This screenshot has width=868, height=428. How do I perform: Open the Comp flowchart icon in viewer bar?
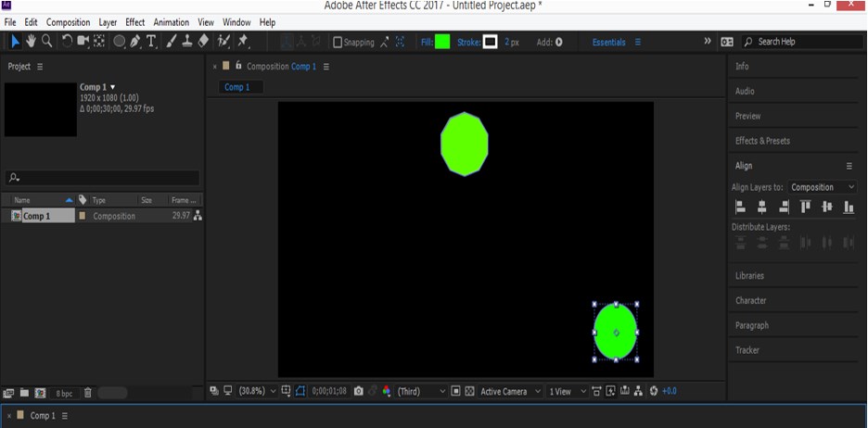tap(638, 391)
